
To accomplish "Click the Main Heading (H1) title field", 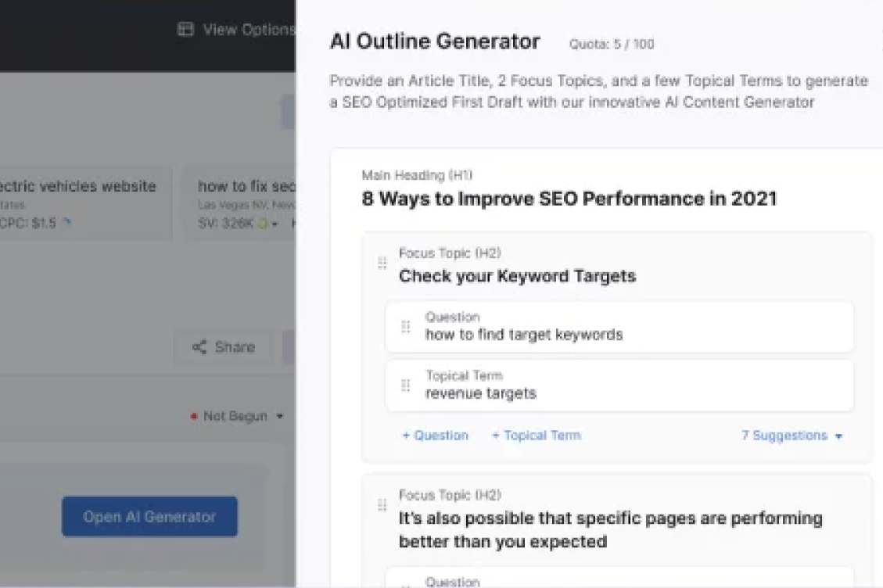I will (569, 199).
